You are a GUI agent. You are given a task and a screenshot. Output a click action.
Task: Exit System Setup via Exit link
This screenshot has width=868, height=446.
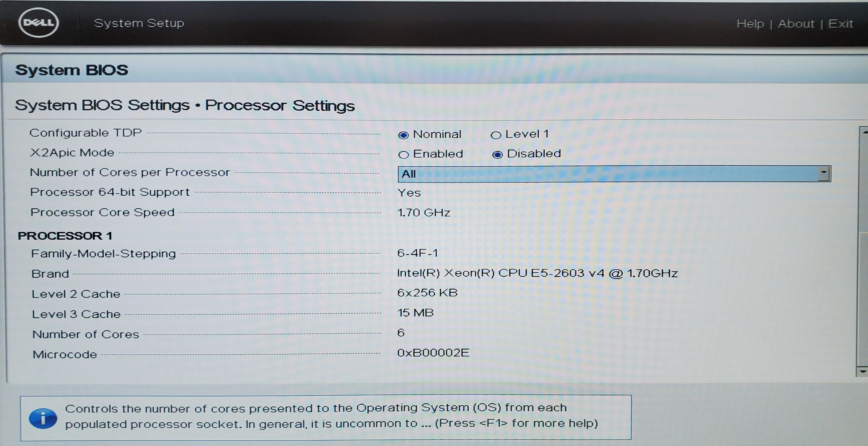tap(841, 23)
